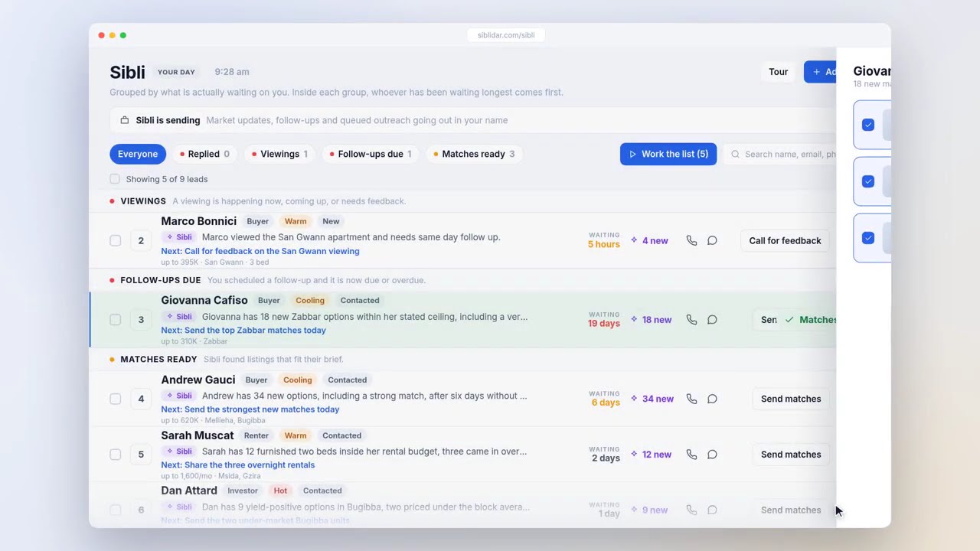Phone Andrew Gauci with the call icon
The width and height of the screenshot is (980, 551).
[691, 399]
